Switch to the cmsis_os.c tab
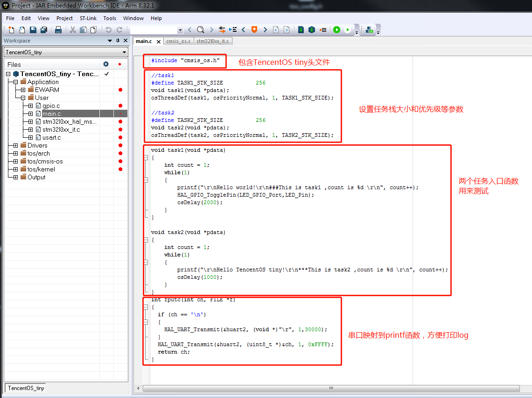This screenshot has width=532, height=398. point(178,41)
